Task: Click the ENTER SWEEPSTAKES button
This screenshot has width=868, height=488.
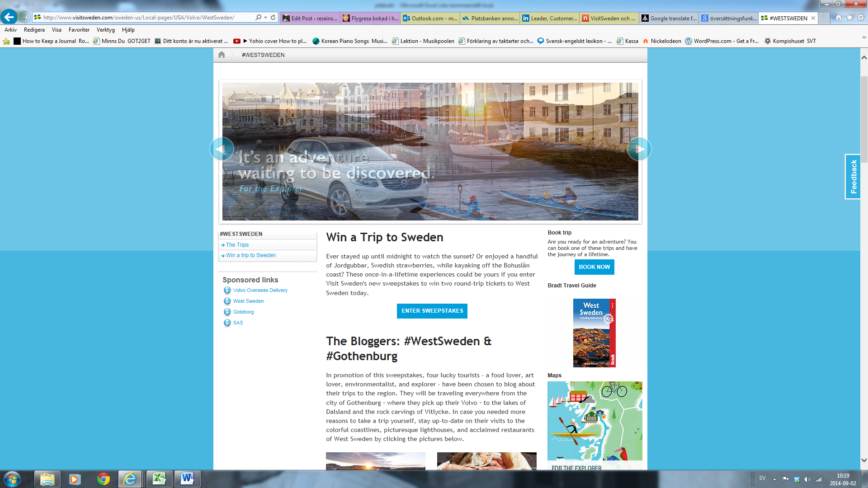Action: click(432, 311)
